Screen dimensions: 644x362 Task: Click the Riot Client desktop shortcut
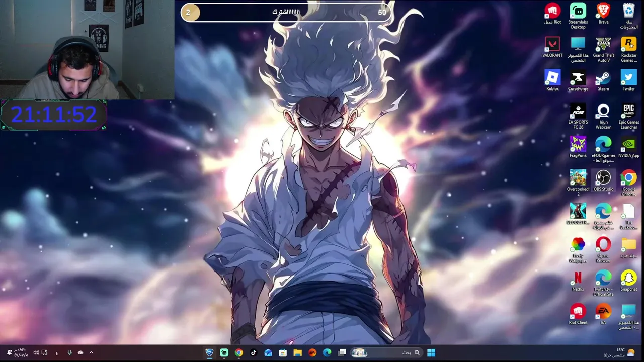tap(578, 314)
